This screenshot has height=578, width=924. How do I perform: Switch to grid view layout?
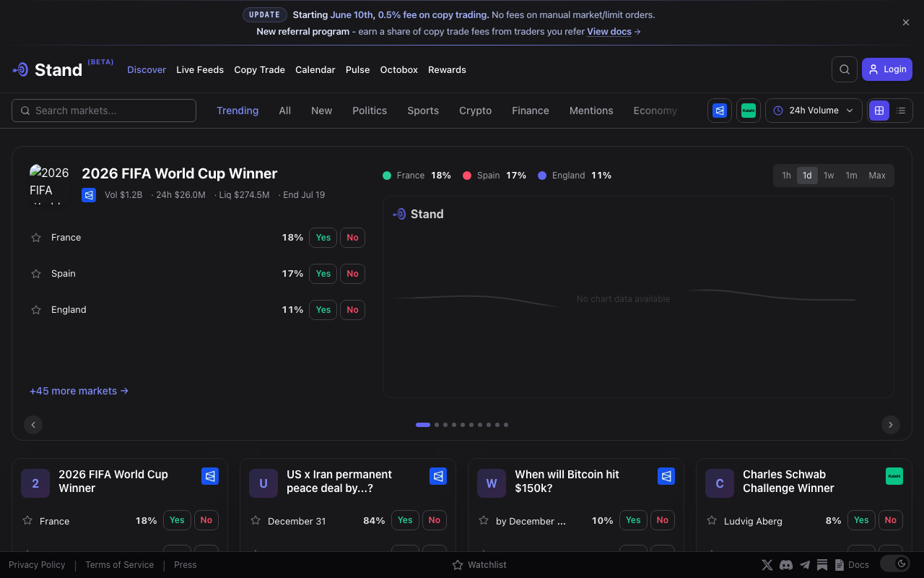pyautogui.click(x=879, y=111)
